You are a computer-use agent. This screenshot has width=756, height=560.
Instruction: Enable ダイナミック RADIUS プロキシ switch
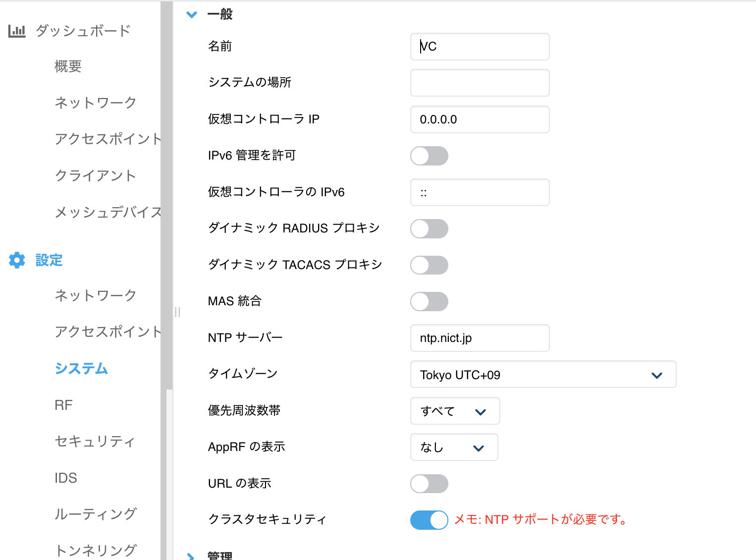coord(429,229)
